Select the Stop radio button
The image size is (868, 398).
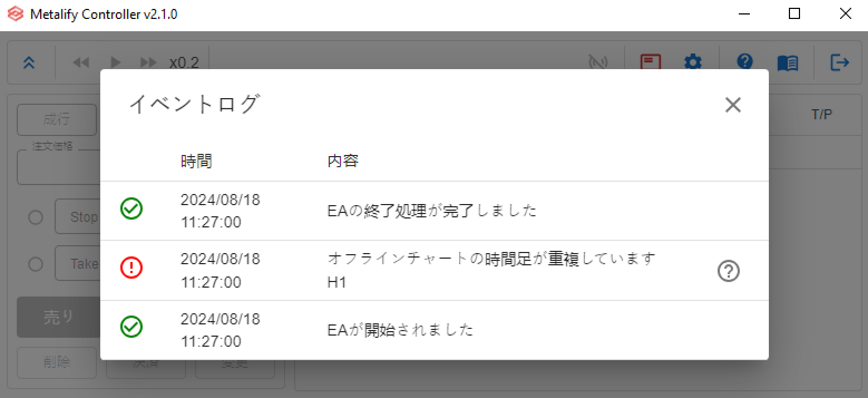[x=36, y=217]
